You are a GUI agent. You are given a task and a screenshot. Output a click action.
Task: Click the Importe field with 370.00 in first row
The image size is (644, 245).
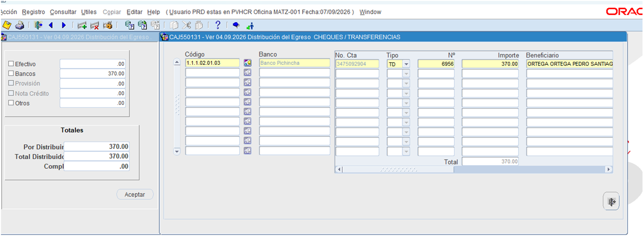(x=490, y=64)
